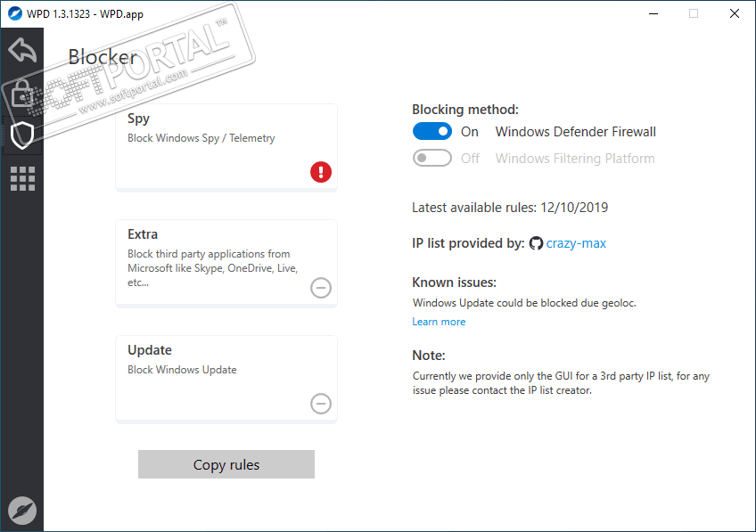Image resolution: width=756 pixels, height=532 pixels.
Task: Select the Spy blocking card
Action: tap(226, 147)
